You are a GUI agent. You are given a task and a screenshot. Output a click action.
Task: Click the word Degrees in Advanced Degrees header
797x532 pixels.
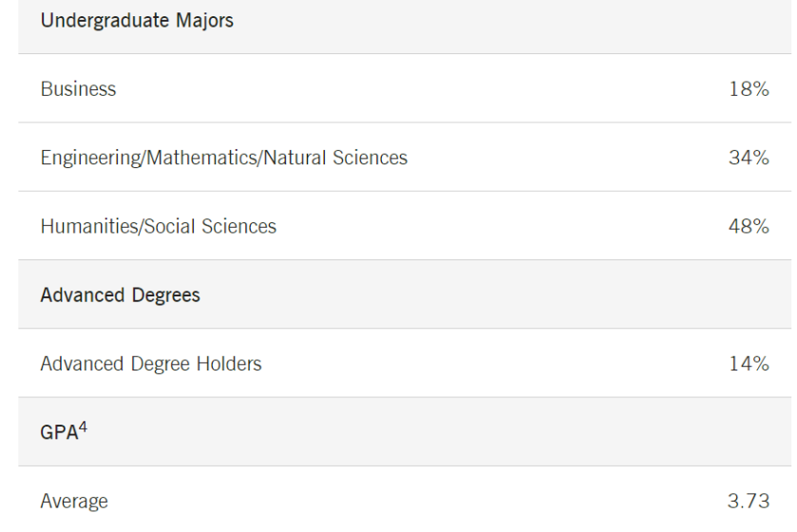167,294
